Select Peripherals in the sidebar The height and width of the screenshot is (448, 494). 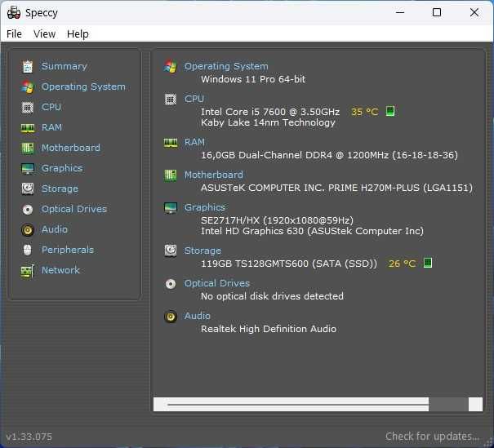click(68, 250)
